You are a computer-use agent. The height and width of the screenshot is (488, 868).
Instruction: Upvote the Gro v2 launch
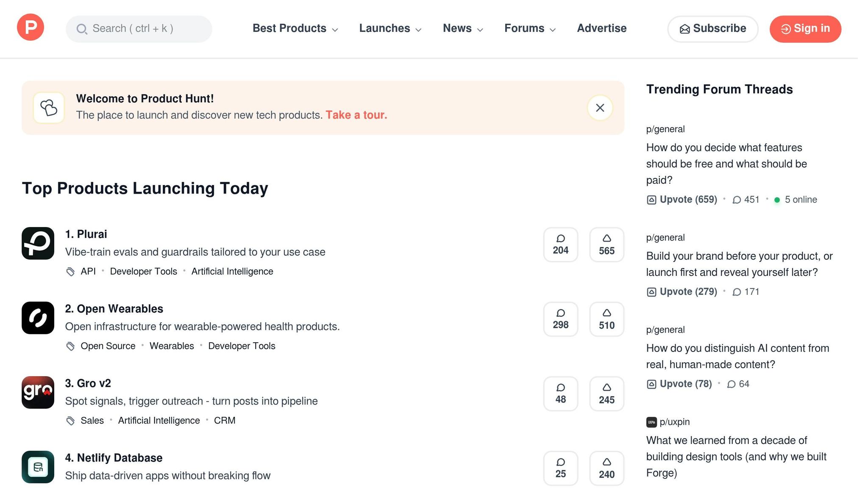click(606, 394)
